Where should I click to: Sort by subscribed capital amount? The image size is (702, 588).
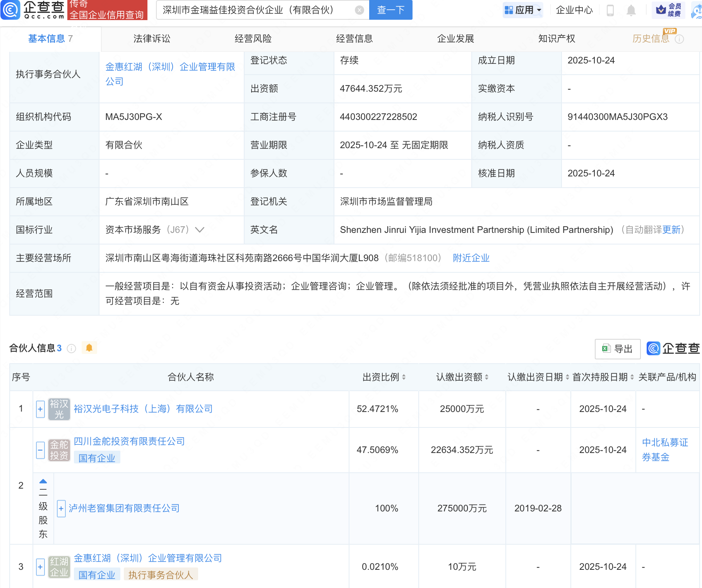tap(486, 377)
